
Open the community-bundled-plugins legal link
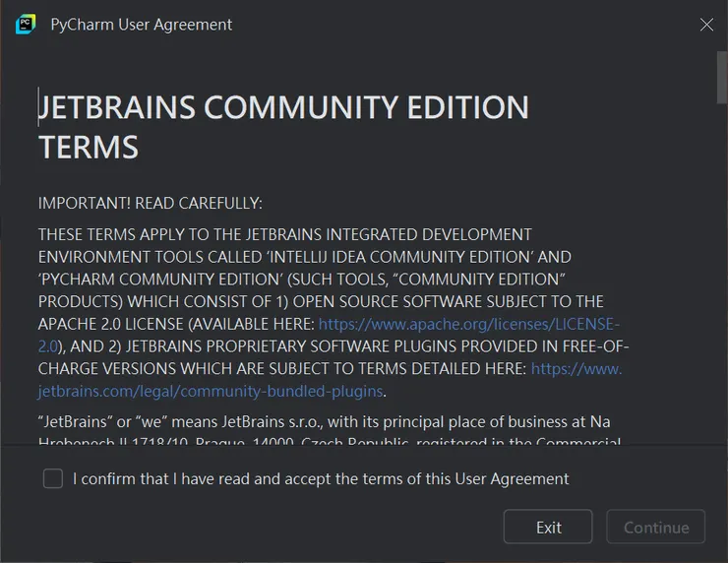pos(211,391)
